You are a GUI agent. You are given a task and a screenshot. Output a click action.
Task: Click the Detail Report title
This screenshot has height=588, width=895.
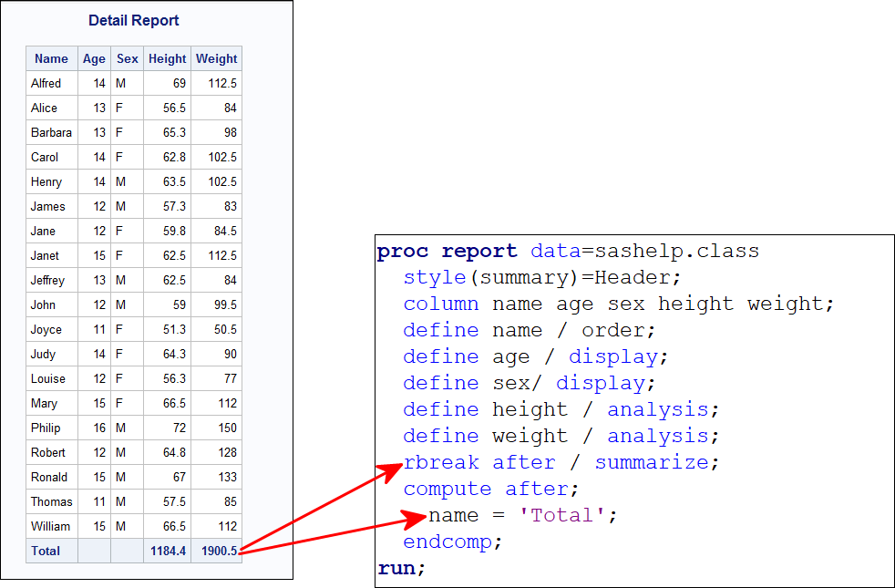tap(134, 21)
